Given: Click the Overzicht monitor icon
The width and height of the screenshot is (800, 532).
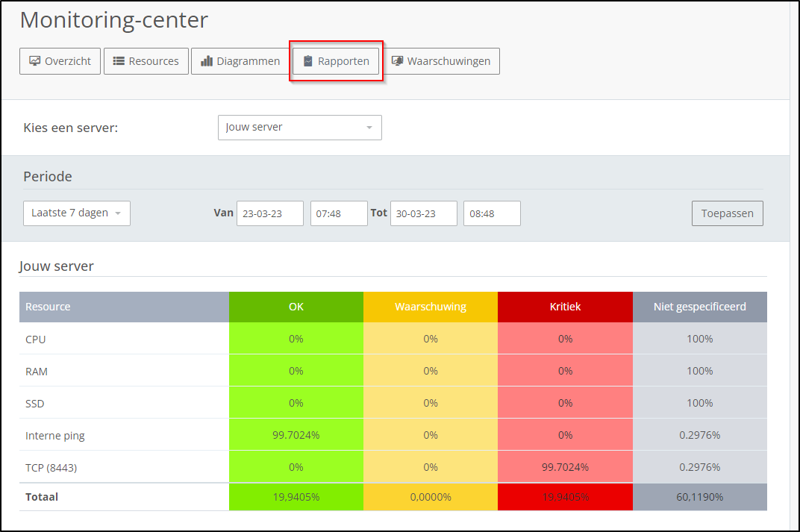Looking at the screenshot, I should point(35,60).
